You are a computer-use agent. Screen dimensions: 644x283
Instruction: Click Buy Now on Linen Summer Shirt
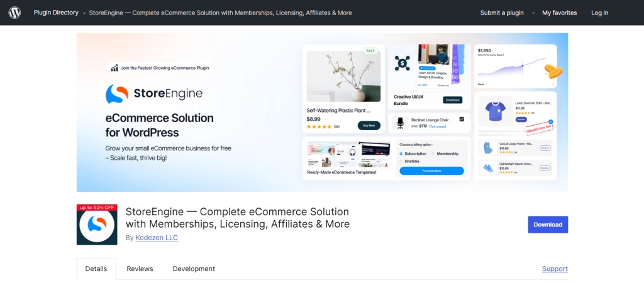pos(520,119)
